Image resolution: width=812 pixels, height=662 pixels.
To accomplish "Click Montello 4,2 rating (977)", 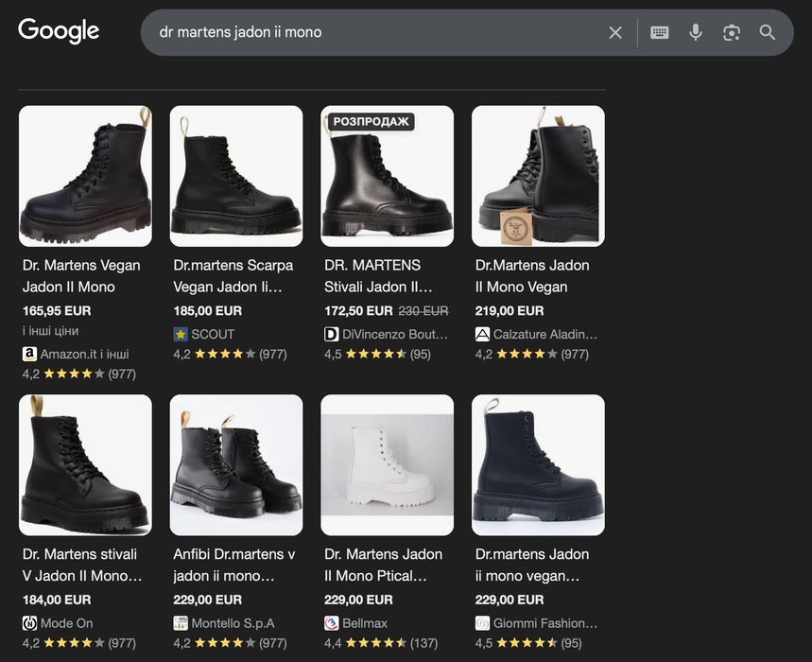I will click(x=230, y=643).
